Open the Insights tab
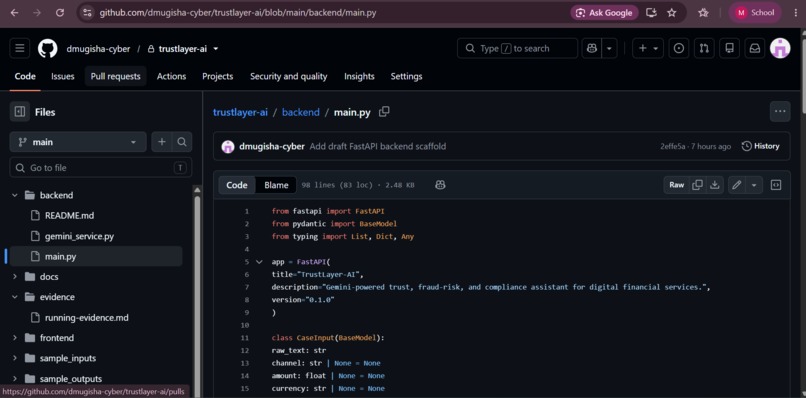Viewport: 806px width, 398px height. coord(359,76)
